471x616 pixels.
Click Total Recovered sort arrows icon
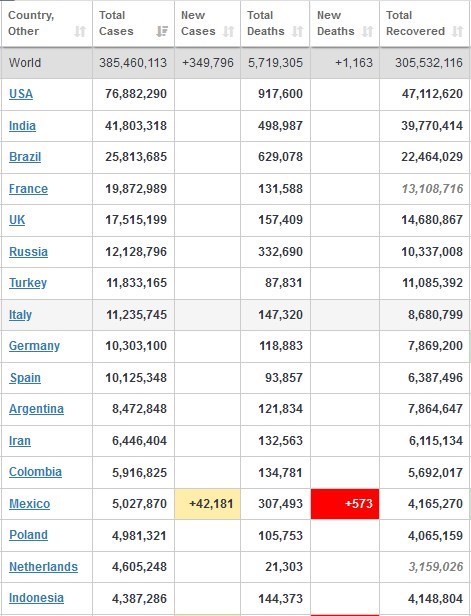457,31
